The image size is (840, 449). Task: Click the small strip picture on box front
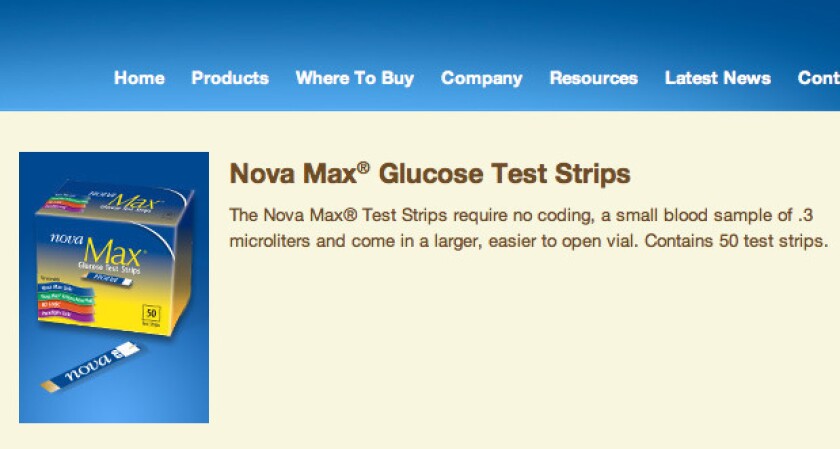coord(107,279)
